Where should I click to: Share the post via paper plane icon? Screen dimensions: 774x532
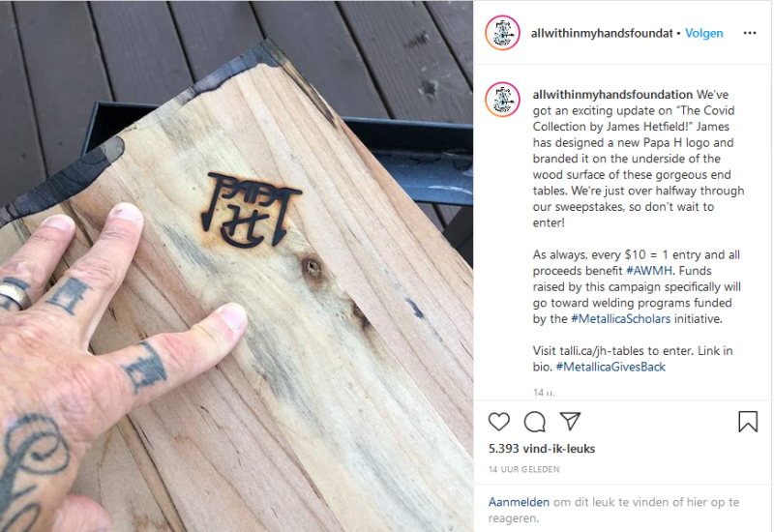pyautogui.click(x=570, y=421)
